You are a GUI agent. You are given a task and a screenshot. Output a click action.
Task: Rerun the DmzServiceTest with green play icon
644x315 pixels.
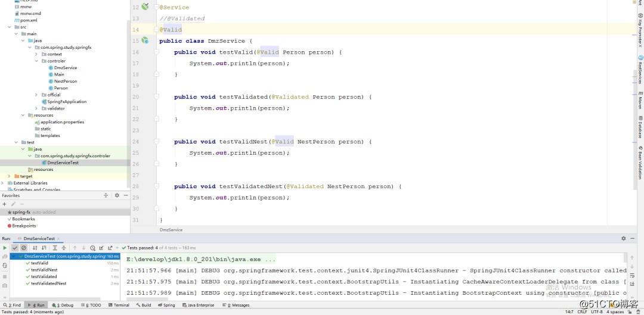click(5, 248)
